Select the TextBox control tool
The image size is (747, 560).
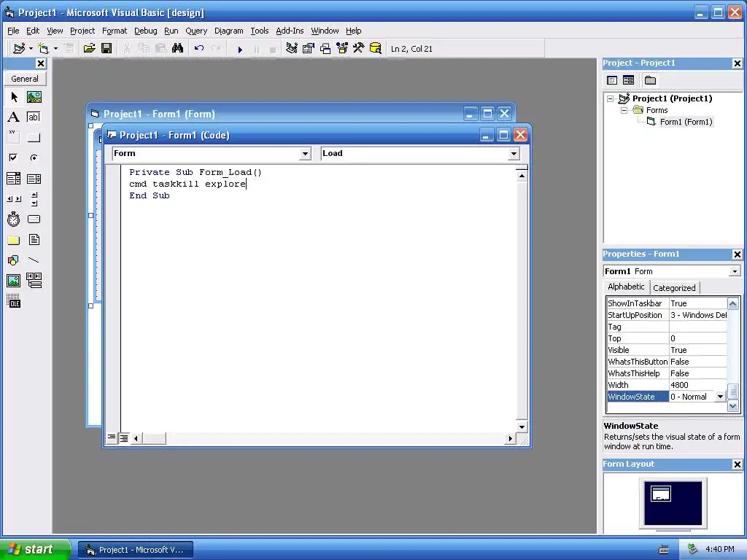point(34,117)
